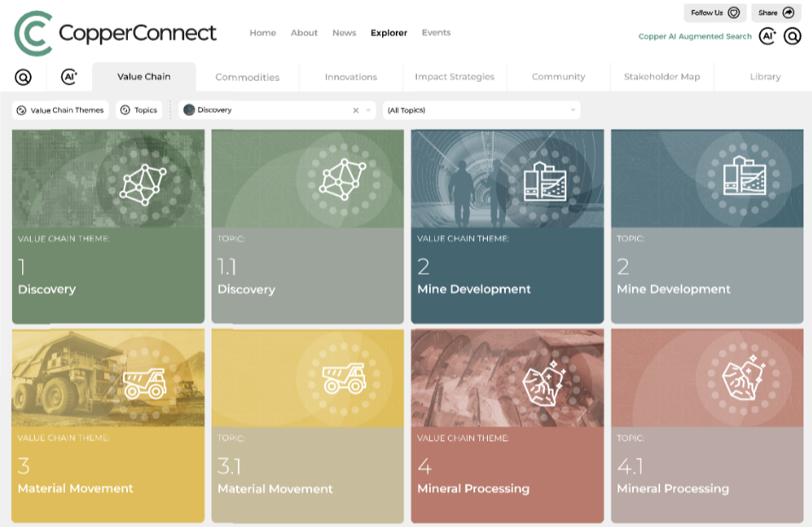
Task: Click the Topics filter icon
Action: (x=125, y=110)
